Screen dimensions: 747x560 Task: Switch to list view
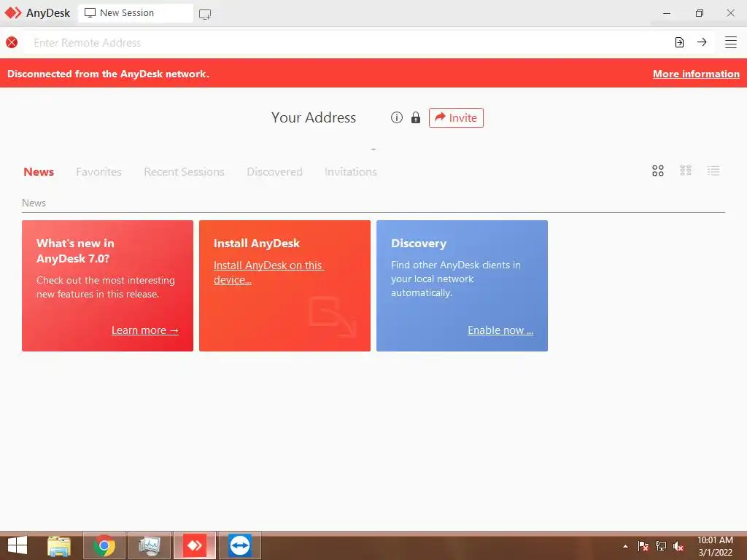[x=713, y=171]
